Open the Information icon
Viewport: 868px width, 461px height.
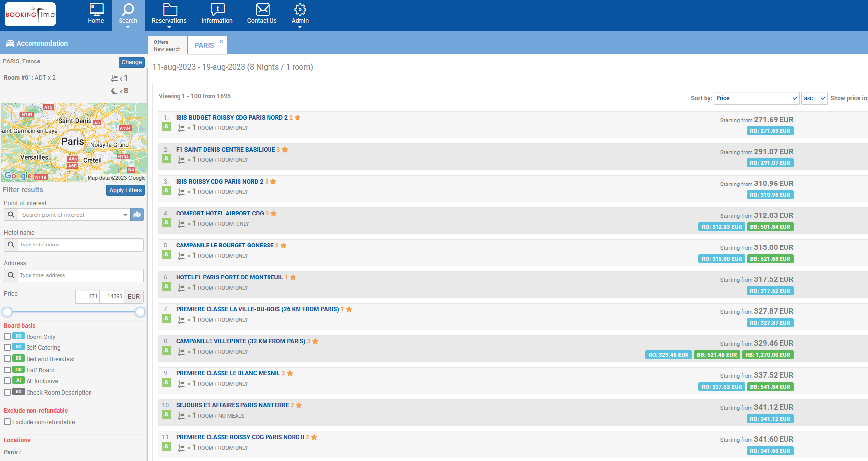[x=217, y=10]
